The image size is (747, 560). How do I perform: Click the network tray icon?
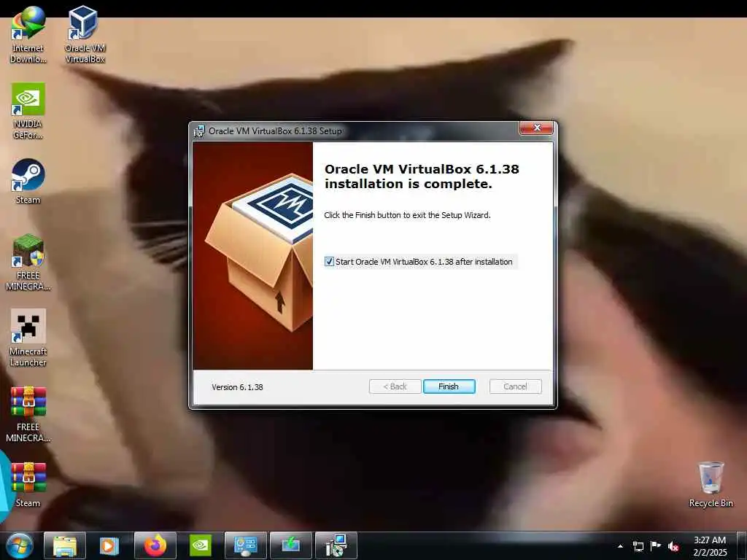point(638,546)
